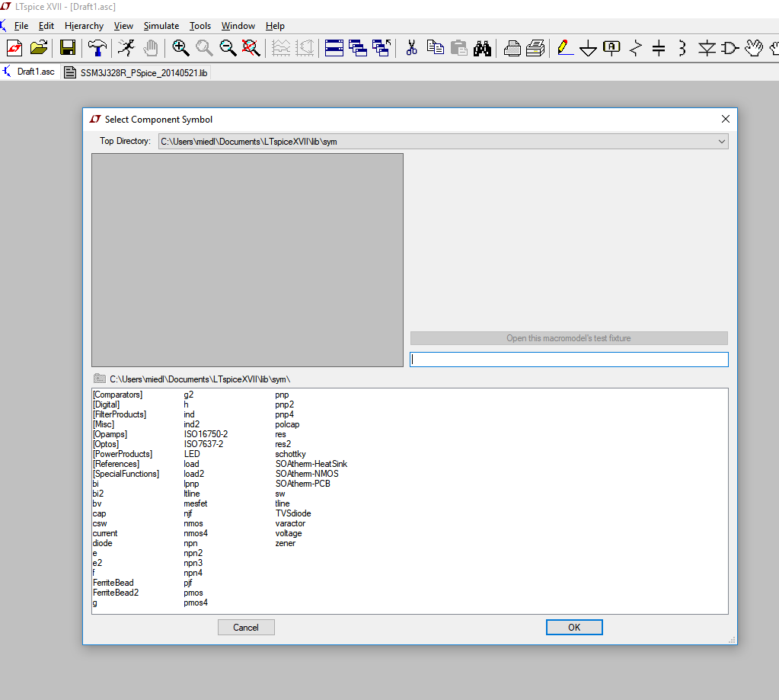
Task: Select the zener symbol in list
Action: tap(285, 543)
